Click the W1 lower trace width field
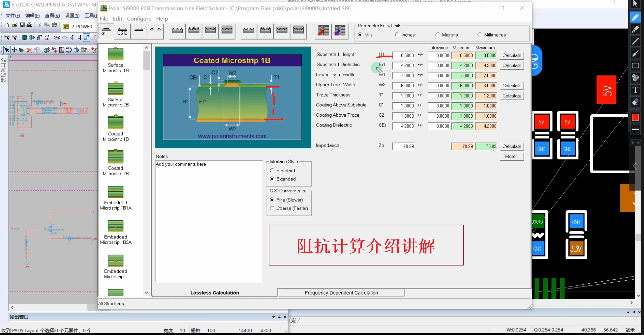The height and width of the screenshot is (335, 644). click(x=403, y=75)
